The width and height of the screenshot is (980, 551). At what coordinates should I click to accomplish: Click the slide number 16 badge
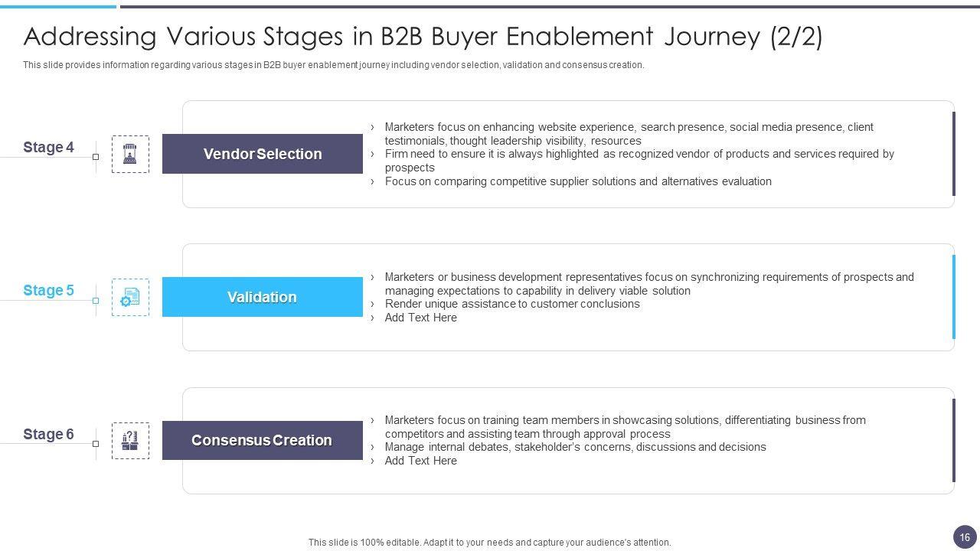point(965,537)
